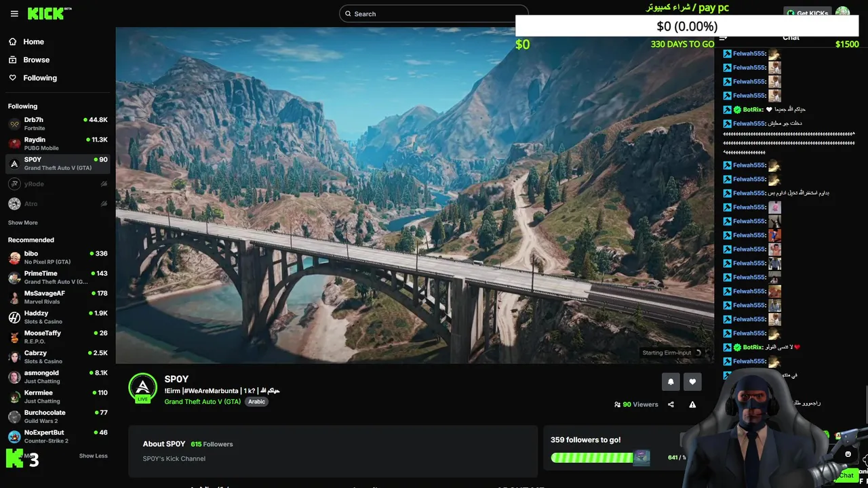
Task: Open the emoji picker in chat
Action: point(848,454)
